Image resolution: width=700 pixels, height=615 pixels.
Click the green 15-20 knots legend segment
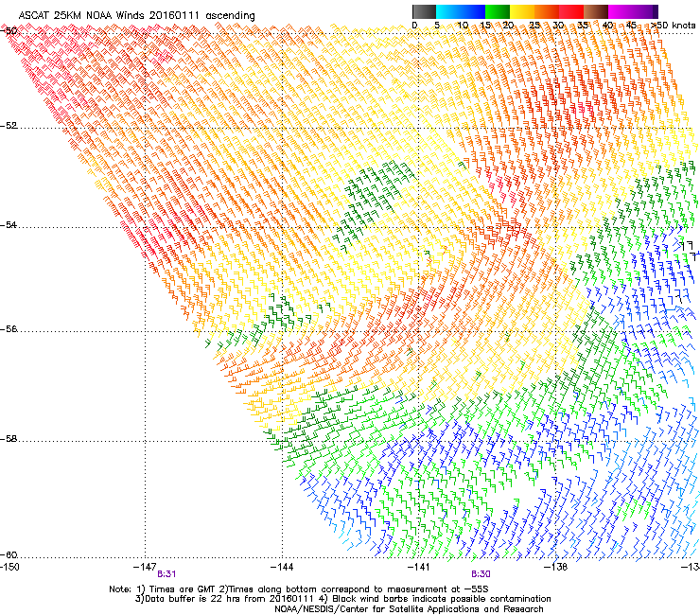click(498, 11)
